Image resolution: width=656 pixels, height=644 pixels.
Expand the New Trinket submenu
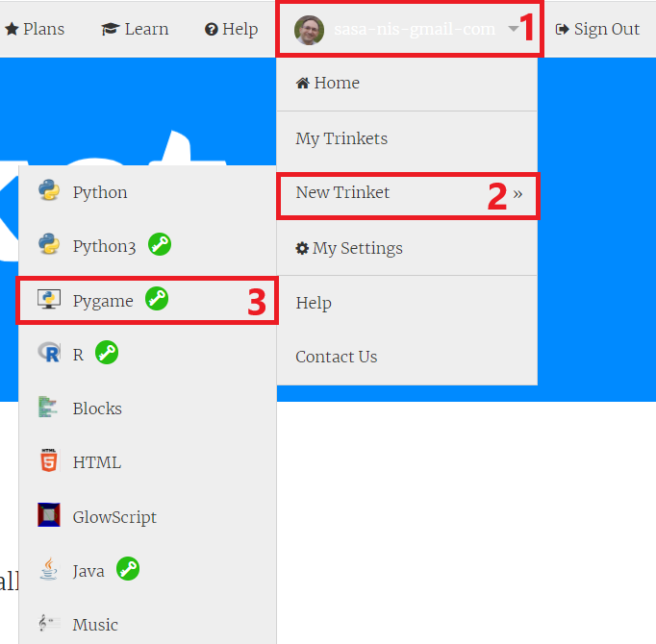point(407,193)
